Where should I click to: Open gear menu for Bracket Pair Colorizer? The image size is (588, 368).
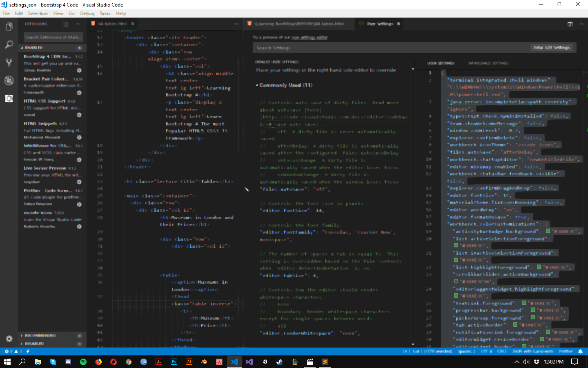(79, 93)
